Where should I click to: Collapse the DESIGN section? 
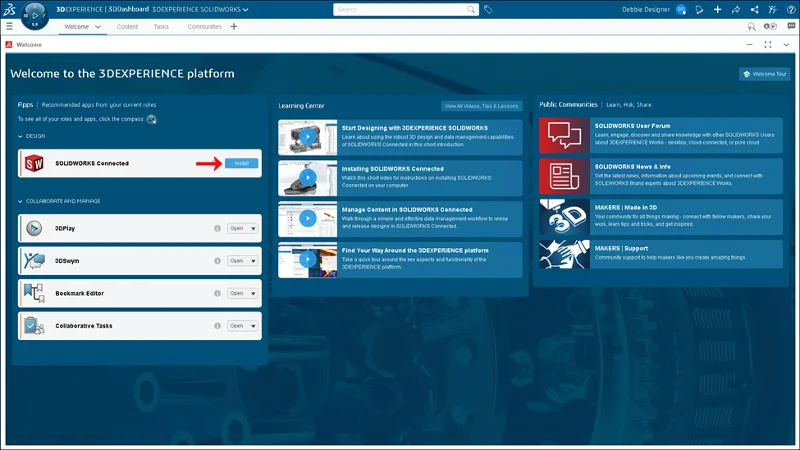[x=21, y=136]
